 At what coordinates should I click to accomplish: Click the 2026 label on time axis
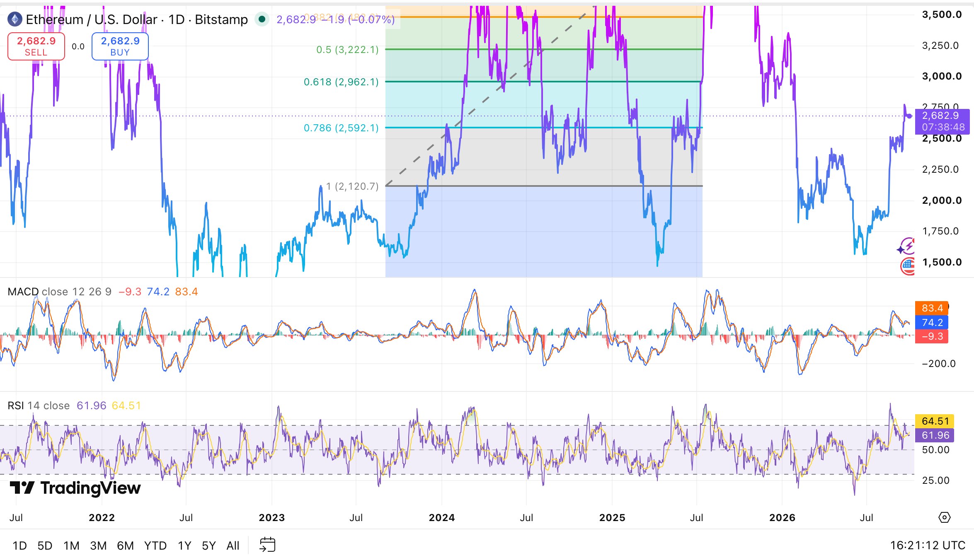782,517
